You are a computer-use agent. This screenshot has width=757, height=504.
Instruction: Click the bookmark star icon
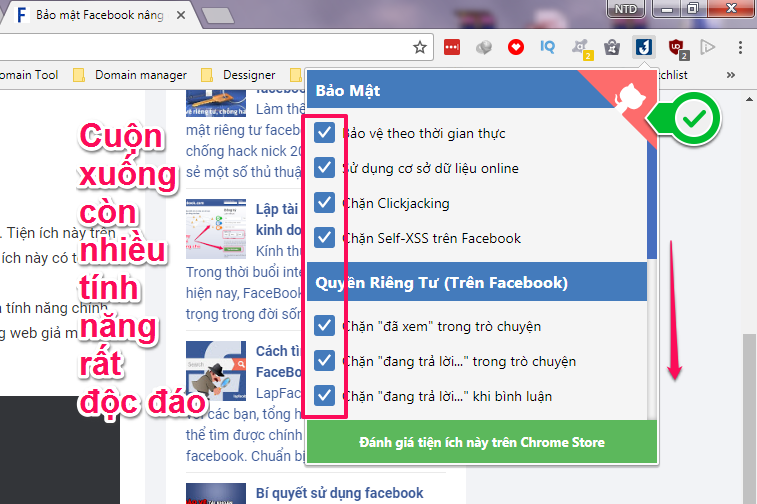[x=420, y=47]
